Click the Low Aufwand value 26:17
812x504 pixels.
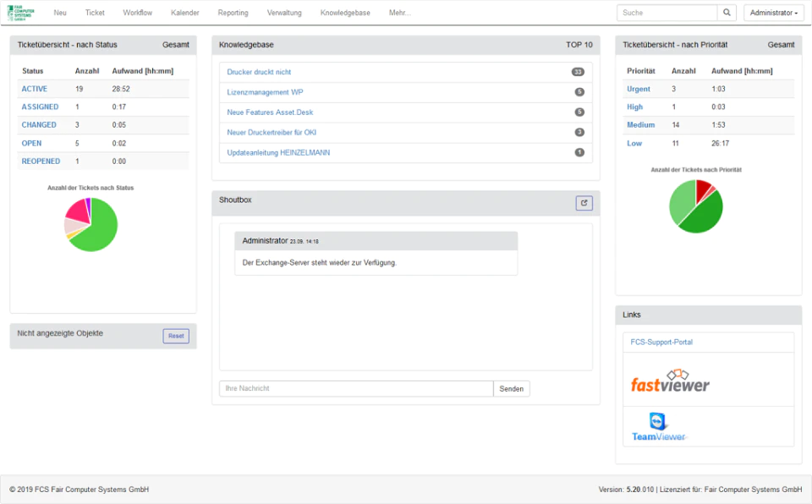click(720, 143)
